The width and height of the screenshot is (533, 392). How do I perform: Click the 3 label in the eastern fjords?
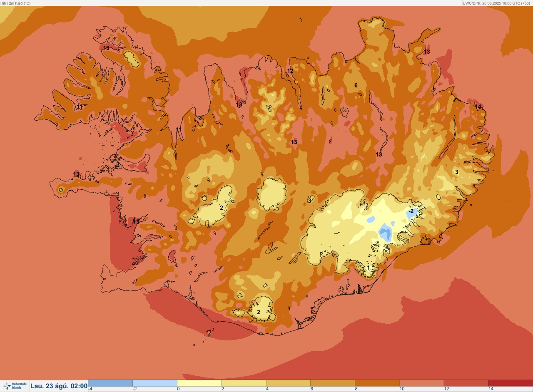pyautogui.click(x=456, y=172)
